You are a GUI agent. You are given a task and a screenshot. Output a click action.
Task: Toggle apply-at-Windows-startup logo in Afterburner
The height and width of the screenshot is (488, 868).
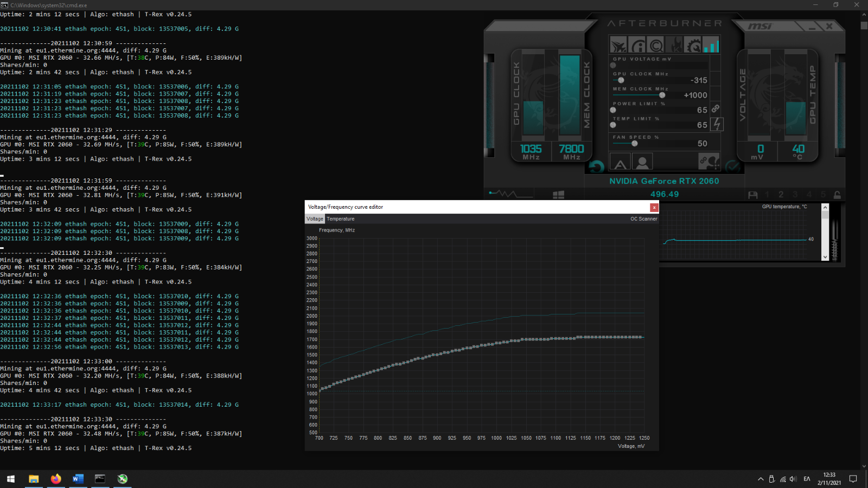[x=558, y=195]
